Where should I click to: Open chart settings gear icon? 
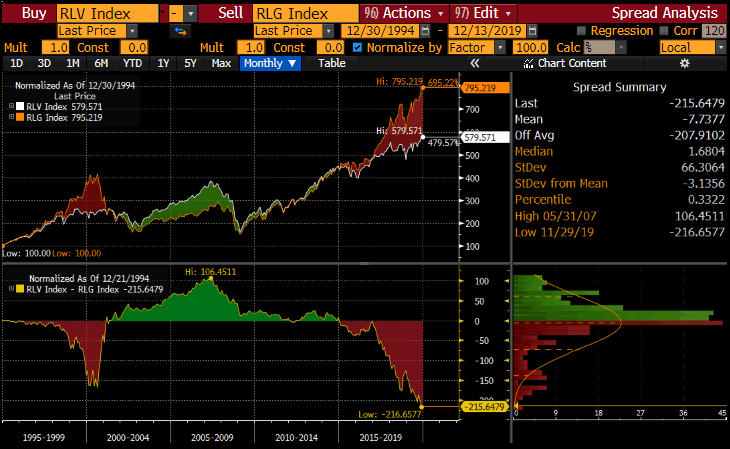click(x=685, y=64)
